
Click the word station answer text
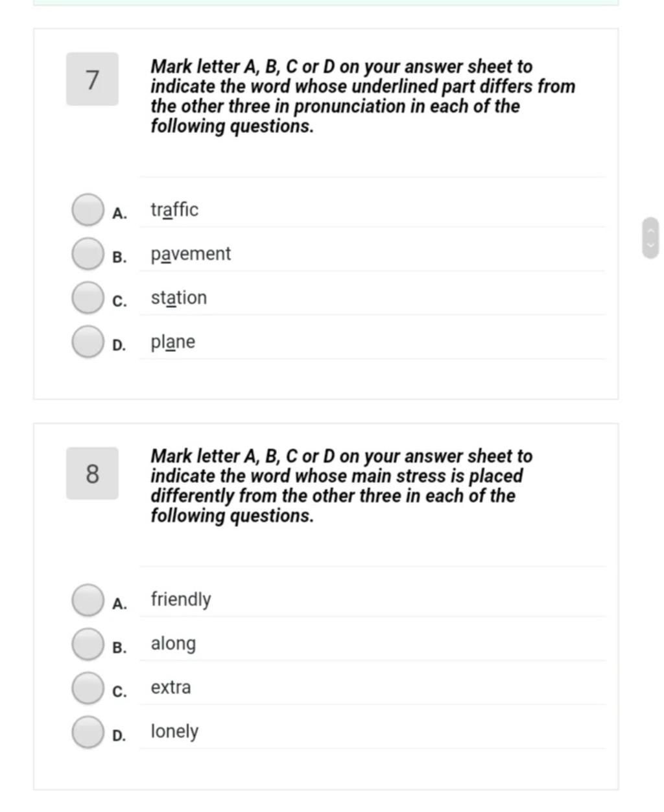pos(179,298)
